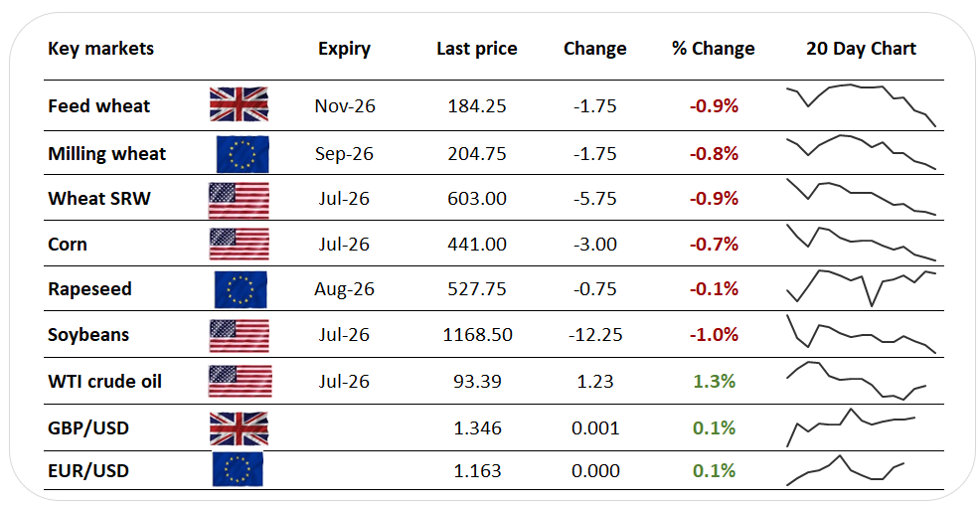Viewport: 980px width, 509px height.
Task: Click the US flag in the Corn row
Action: pyautogui.click(x=239, y=244)
